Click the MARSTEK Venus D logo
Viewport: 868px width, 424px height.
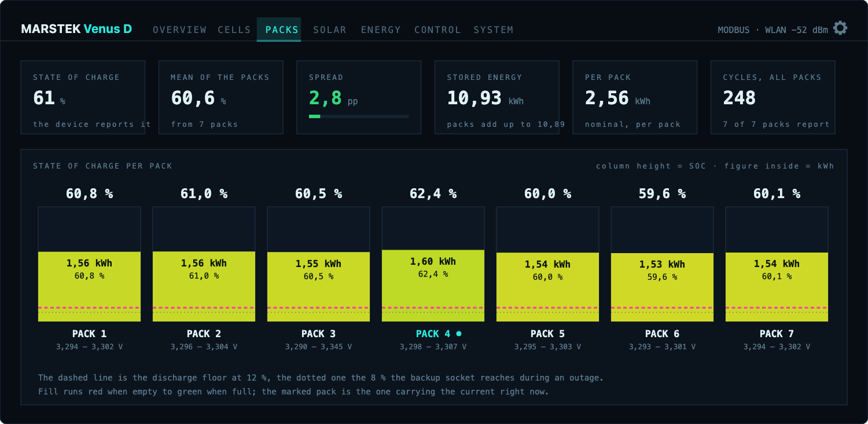76,29
